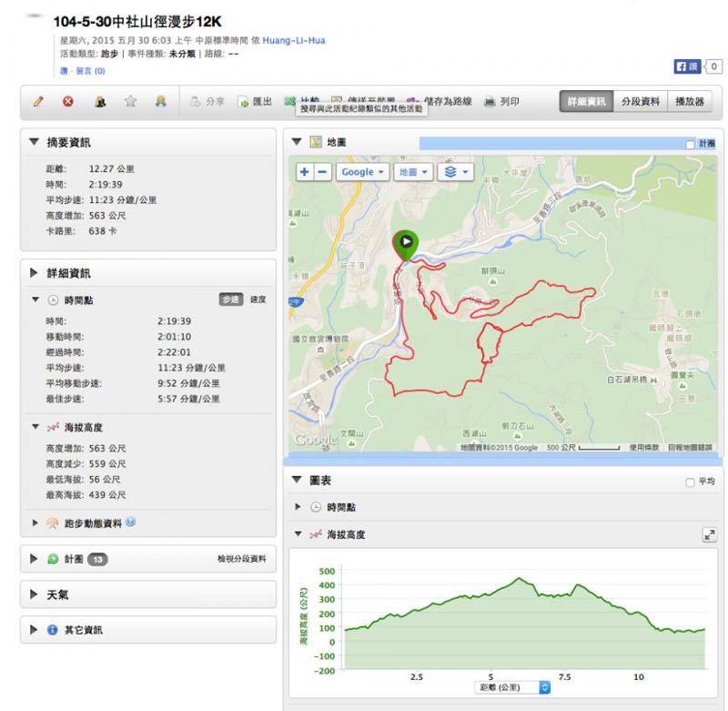This screenshot has height=711, width=728.
Task: Open the Google map provider dropdown
Action: [x=362, y=172]
